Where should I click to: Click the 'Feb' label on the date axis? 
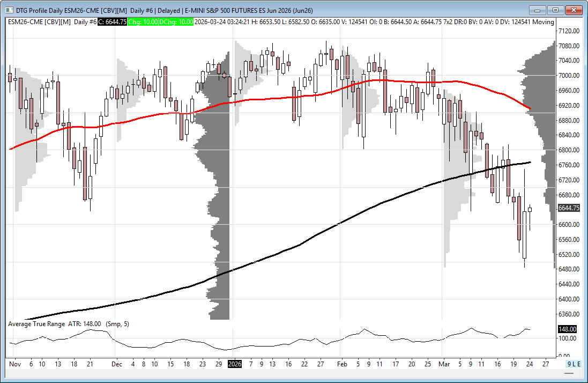343,364
